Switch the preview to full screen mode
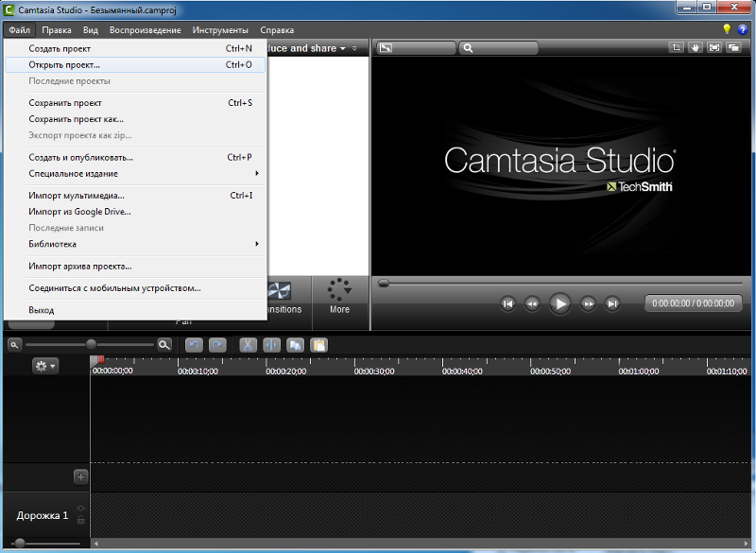Screen dimensions: 756x553 click(x=714, y=47)
